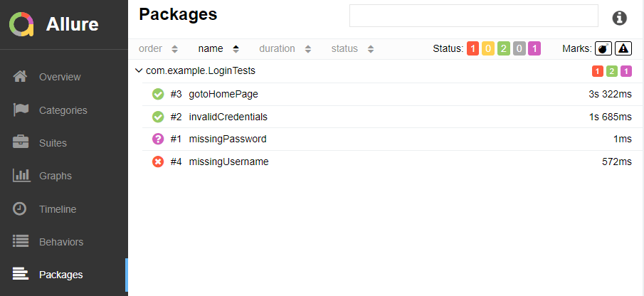
Task: Click the info circle icon
Action: pyautogui.click(x=620, y=18)
